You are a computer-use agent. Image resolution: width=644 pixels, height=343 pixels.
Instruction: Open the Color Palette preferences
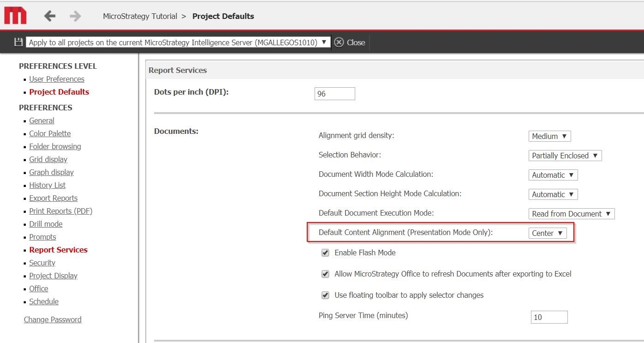click(50, 133)
